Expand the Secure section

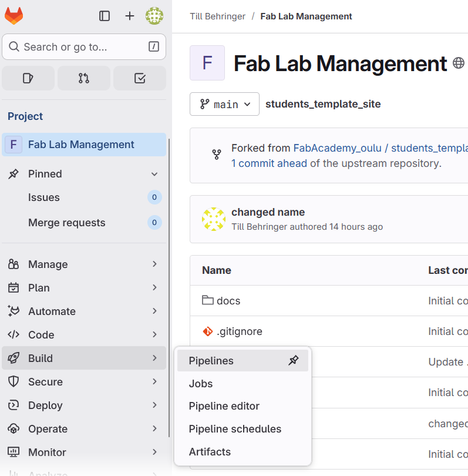pos(84,381)
